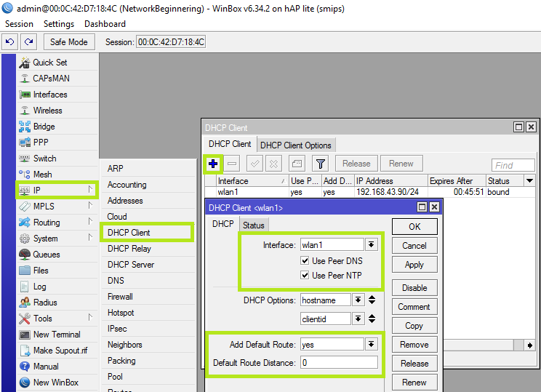Select Firewall in the IP submenu

148,297
